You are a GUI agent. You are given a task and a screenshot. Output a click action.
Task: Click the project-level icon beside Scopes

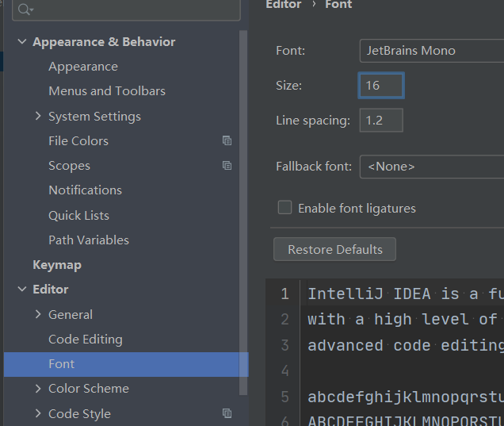pyautogui.click(x=227, y=166)
